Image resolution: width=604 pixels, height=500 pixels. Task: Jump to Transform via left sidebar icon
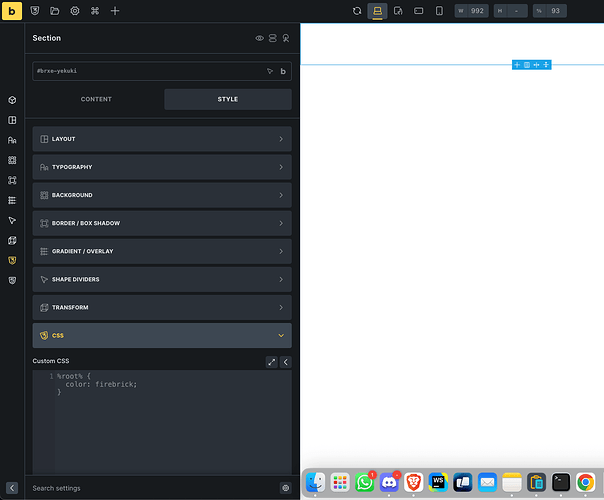click(x=12, y=240)
